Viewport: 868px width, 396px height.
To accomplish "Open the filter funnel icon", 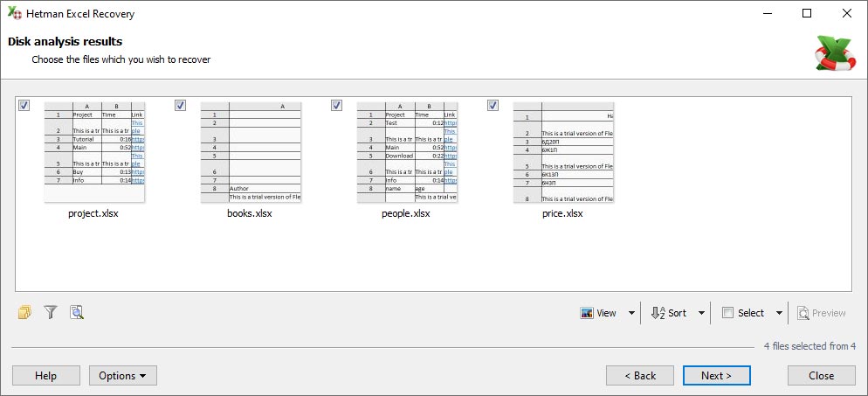I will [51, 313].
